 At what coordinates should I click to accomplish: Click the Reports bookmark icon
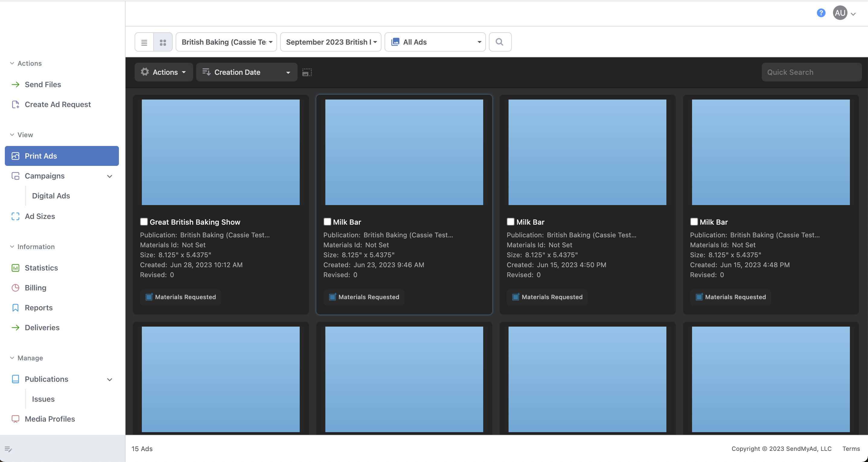click(15, 307)
